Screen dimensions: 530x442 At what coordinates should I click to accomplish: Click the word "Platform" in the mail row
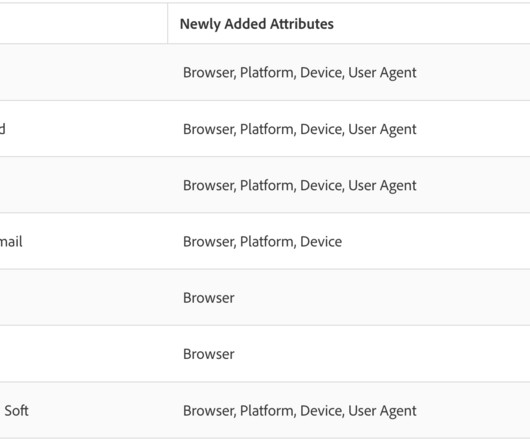(x=267, y=242)
